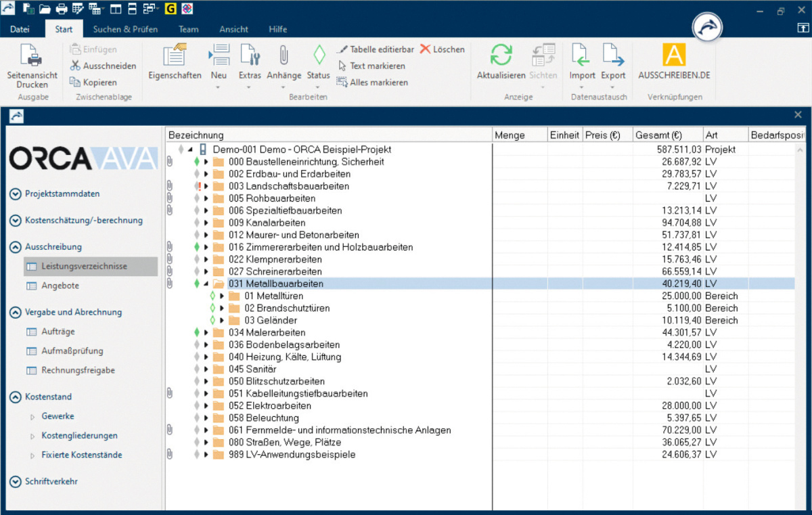Click the Löschen delete button
Image resolution: width=812 pixels, height=515 pixels.
[443, 49]
